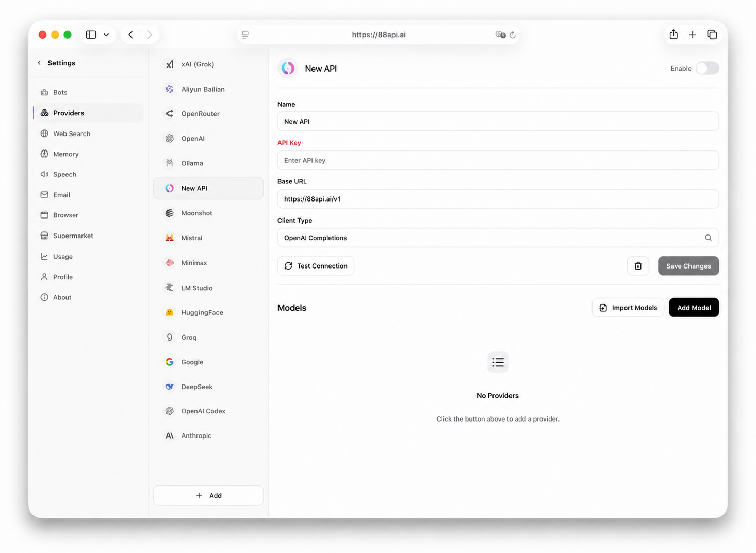Reload the page with refresh icon

[512, 35]
